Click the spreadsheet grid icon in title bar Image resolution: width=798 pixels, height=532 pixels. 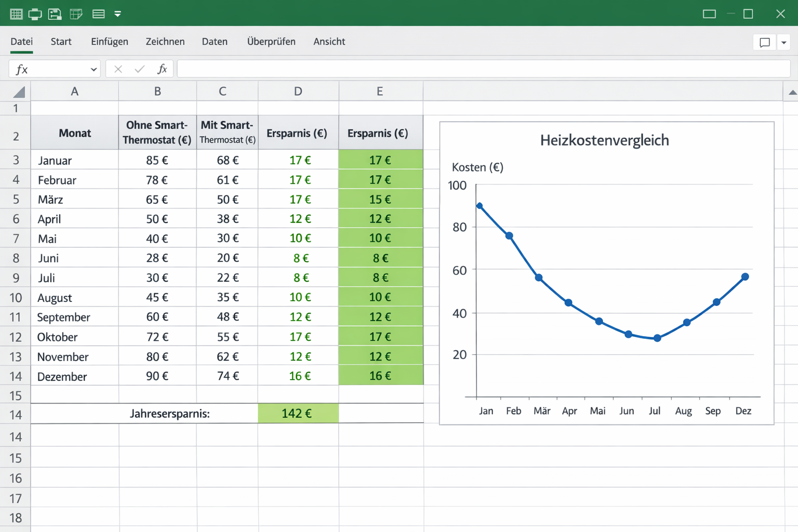coord(16,14)
